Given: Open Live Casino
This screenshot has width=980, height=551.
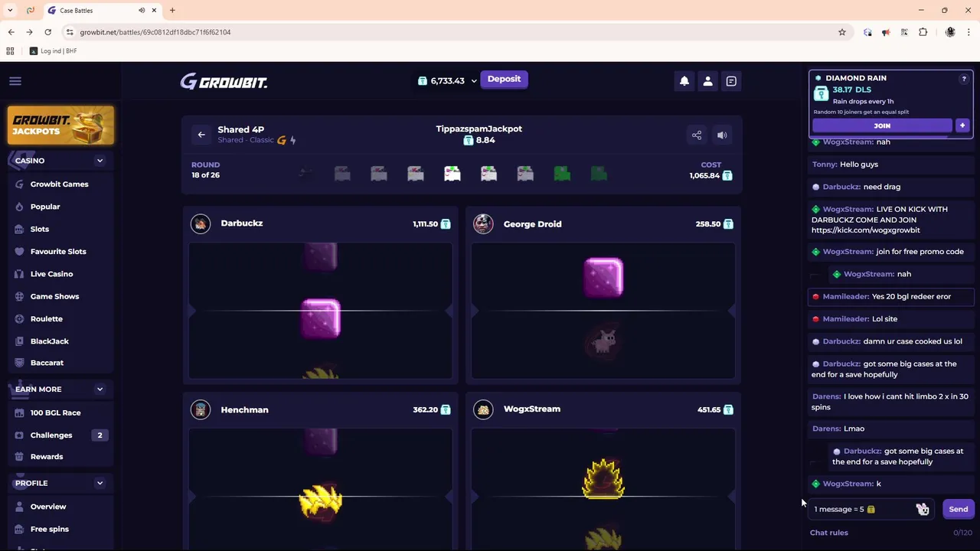Looking at the screenshot, I should click(51, 274).
